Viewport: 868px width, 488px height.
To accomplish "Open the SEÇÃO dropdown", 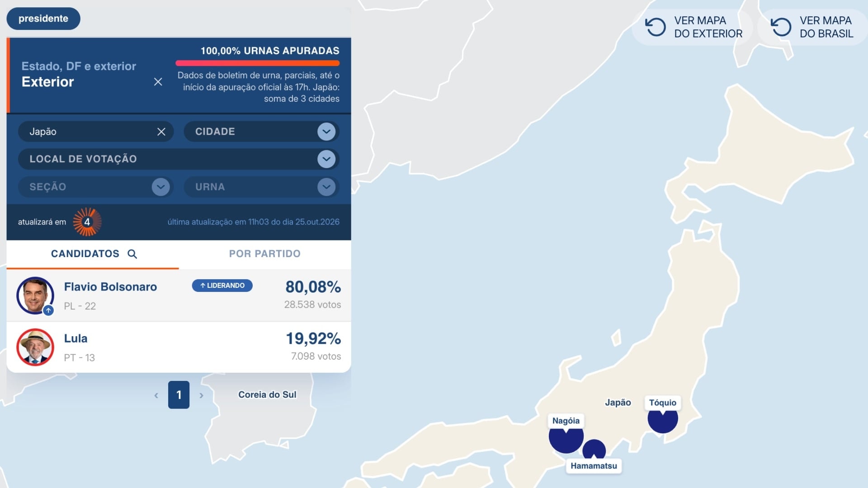I will (96, 187).
